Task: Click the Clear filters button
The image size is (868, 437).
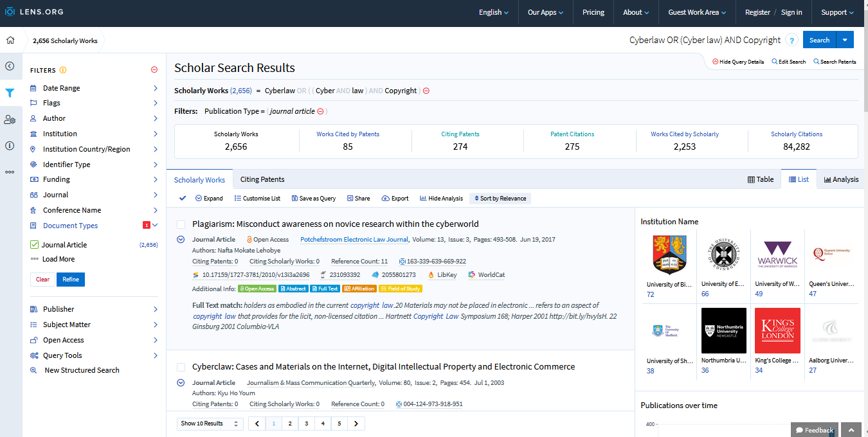Action: point(43,280)
